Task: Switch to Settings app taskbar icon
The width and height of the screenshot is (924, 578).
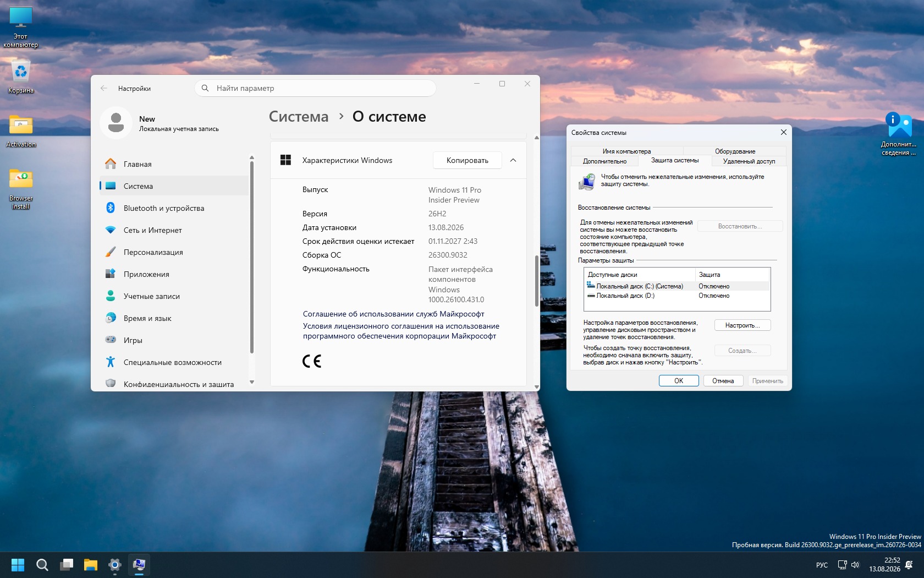Action: pos(115,565)
